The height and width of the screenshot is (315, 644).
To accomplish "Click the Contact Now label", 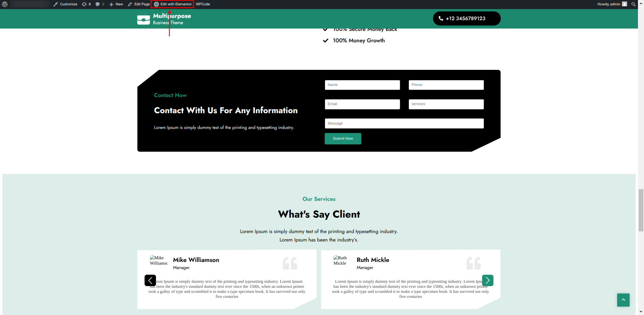I will click(170, 95).
